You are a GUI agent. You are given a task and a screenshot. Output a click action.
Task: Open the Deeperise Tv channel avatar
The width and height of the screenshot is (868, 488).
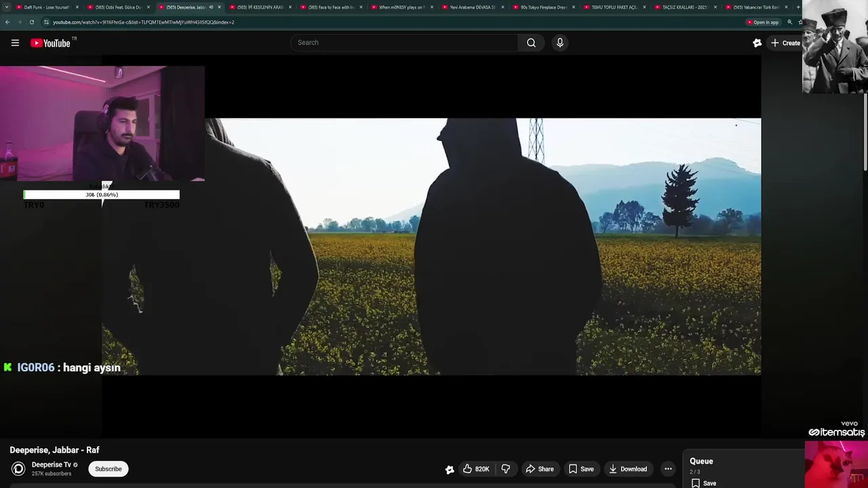tap(18, 469)
